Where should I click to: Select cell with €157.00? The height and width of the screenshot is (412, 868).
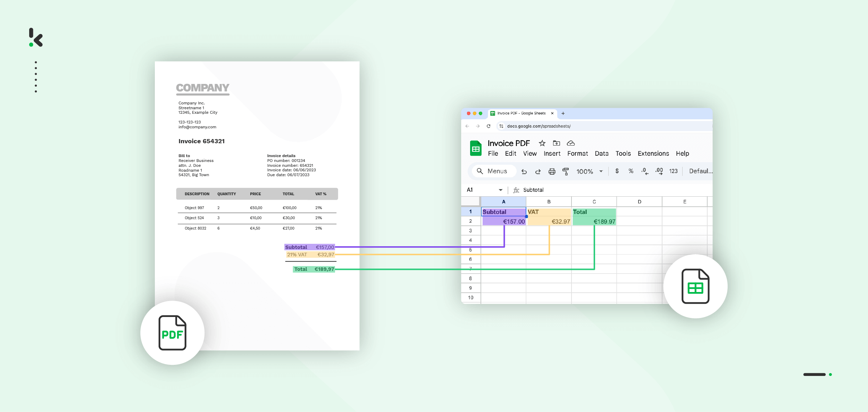click(x=504, y=221)
